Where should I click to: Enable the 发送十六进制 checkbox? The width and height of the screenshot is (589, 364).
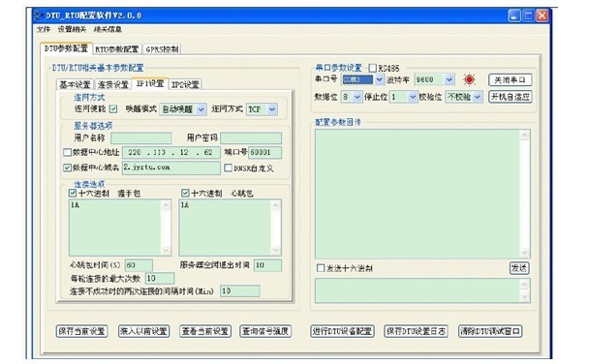[x=321, y=268]
